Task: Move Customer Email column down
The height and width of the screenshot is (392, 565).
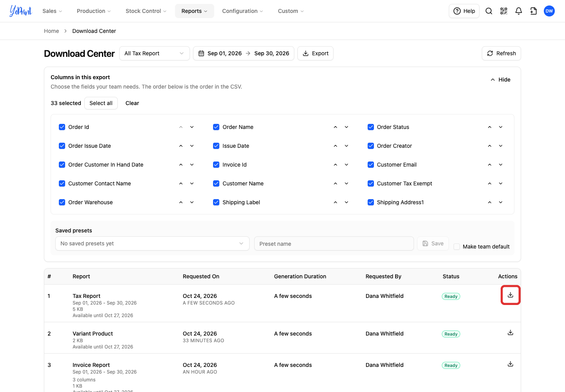Action: tap(501, 165)
